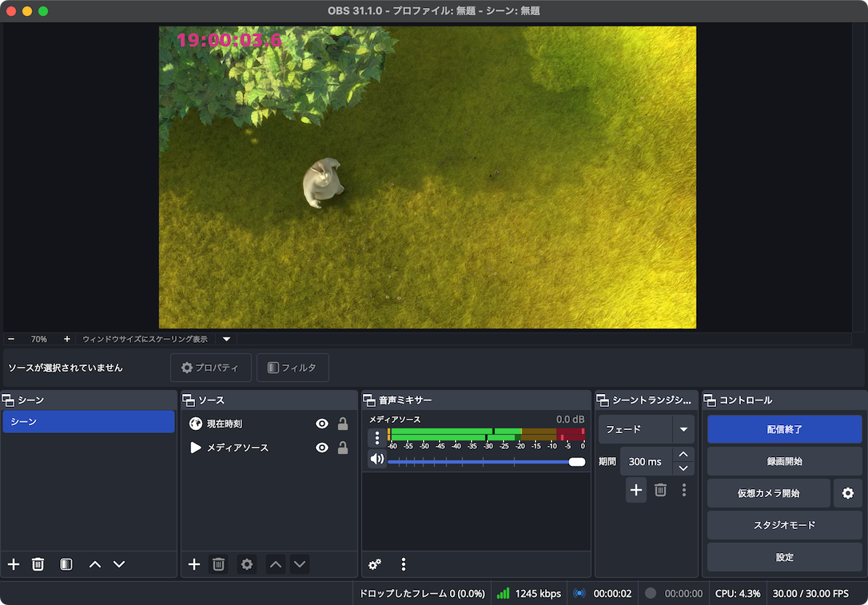The image size is (868, 605).
Task: Click the コントロール dock panel icon
Action: coord(710,400)
